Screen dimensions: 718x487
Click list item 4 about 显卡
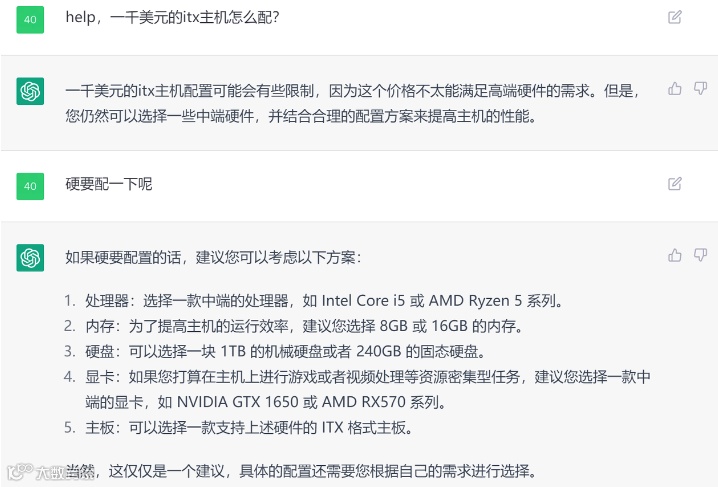pos(357,390)
